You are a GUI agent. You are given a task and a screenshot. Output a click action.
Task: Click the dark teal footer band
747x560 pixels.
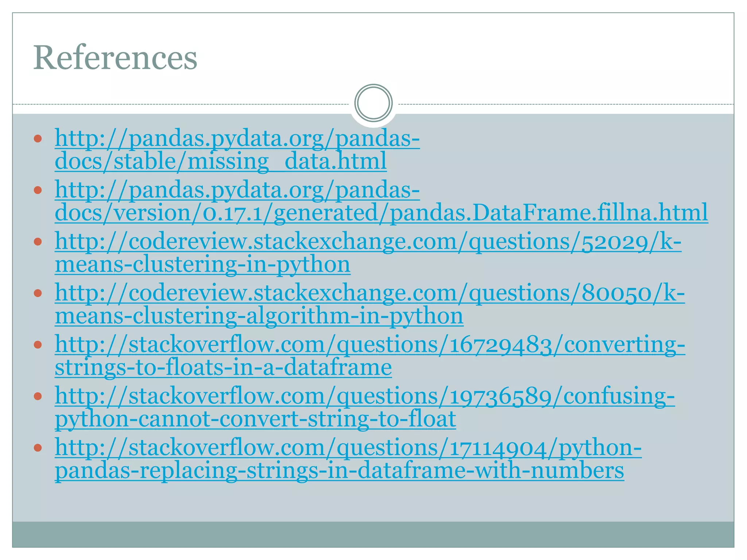click(373, 534)
